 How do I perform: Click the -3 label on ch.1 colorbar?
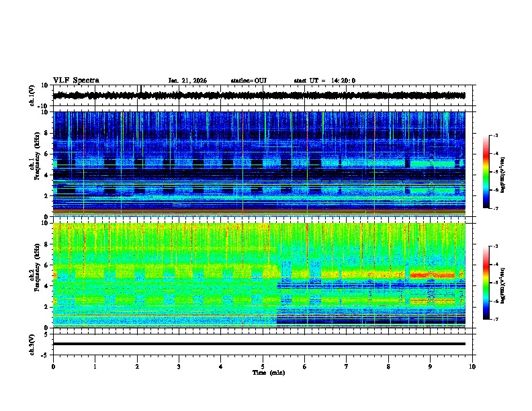(x=495, y=136)
